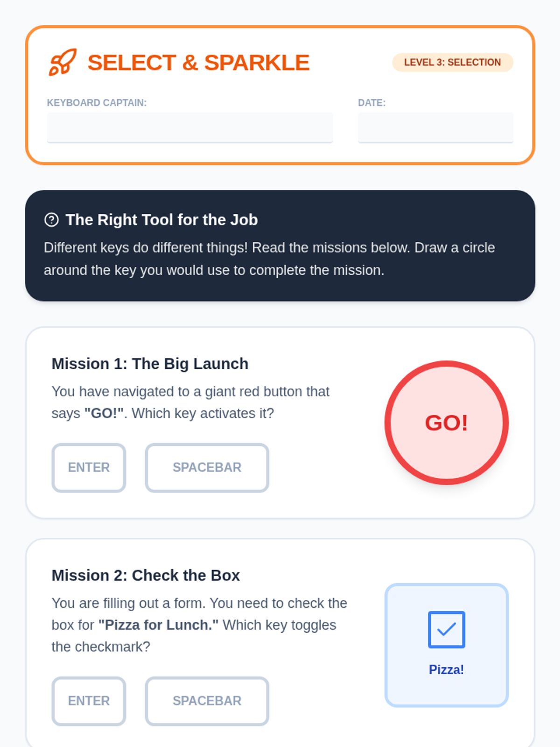
Task: Click the dark instructions paragraph
Action: pyautogui.click(x=269, y=259)
